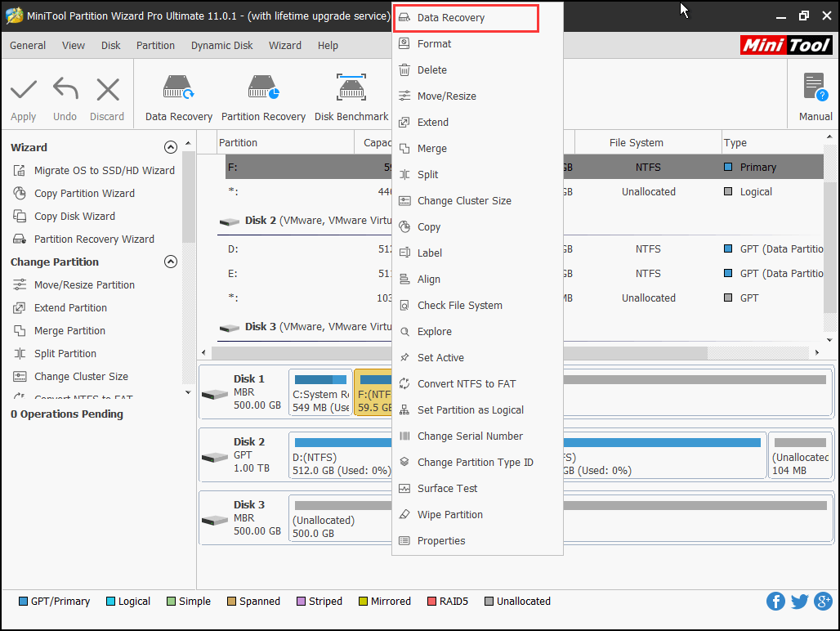Viewport: 840px width, 631px height.
Task: Choose Copy in context menu
Action: pos(477,227)
